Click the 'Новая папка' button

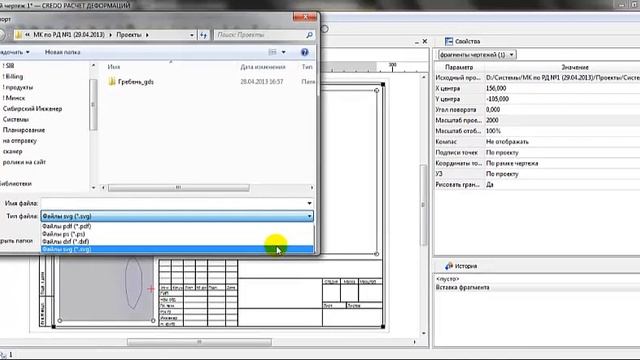coord(62,52)
